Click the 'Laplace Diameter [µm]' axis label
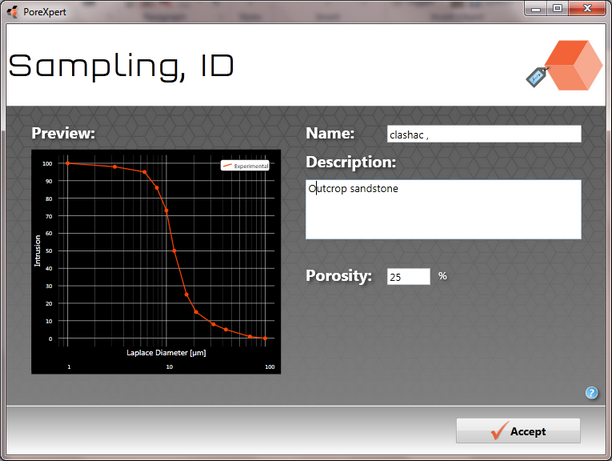612x461 pixels. coord(166,352)
